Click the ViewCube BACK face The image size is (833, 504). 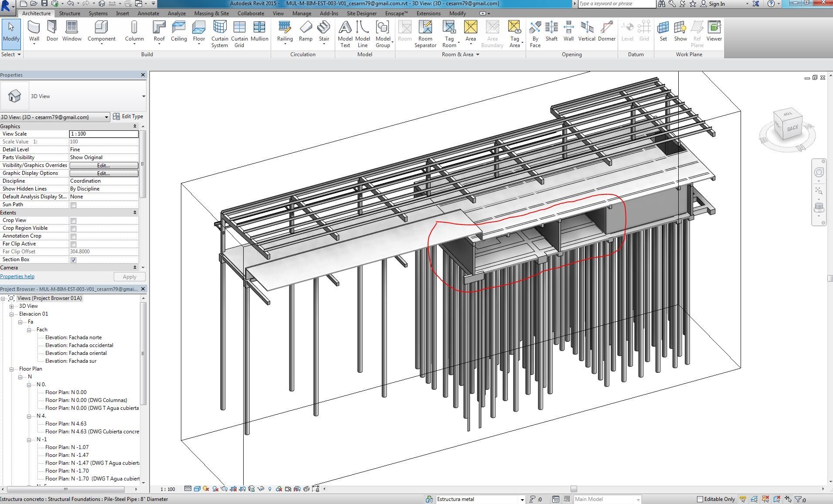pyautogui.click(x=792, y=128)
